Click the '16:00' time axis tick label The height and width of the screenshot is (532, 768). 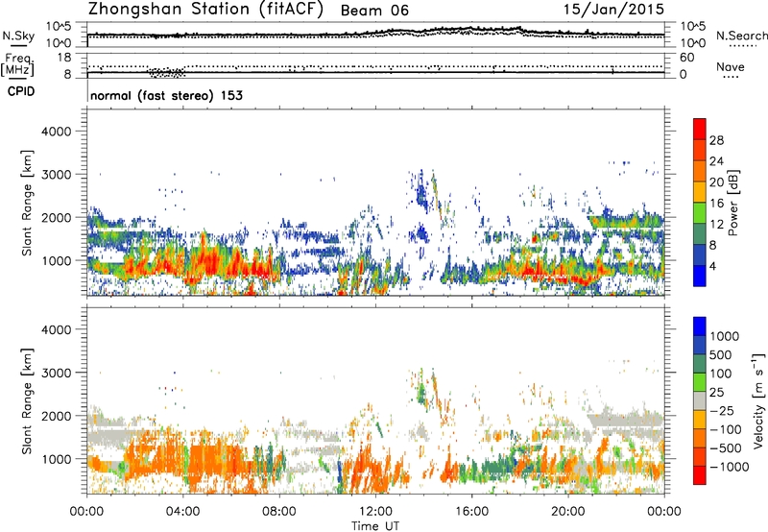tap(471, 512)
